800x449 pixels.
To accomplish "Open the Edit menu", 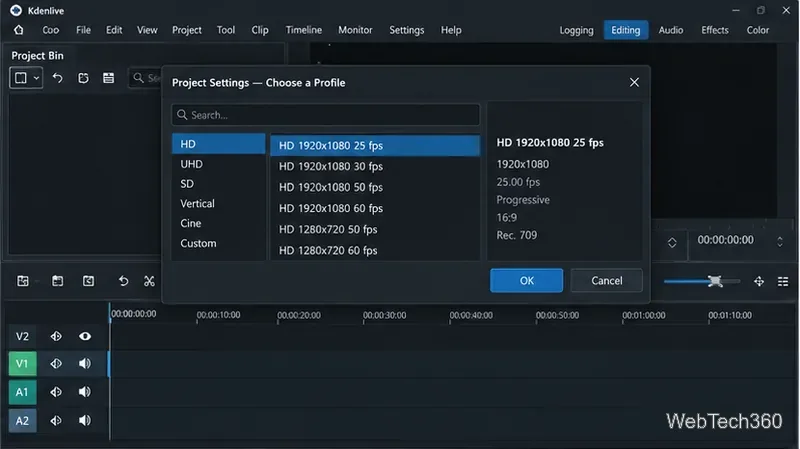I will coord(114,30).
